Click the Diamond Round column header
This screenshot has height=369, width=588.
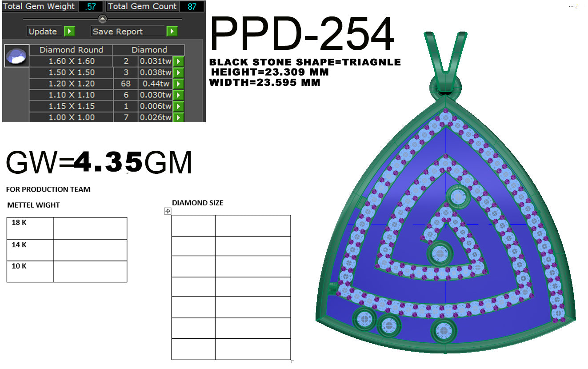[x=71, y=50]
